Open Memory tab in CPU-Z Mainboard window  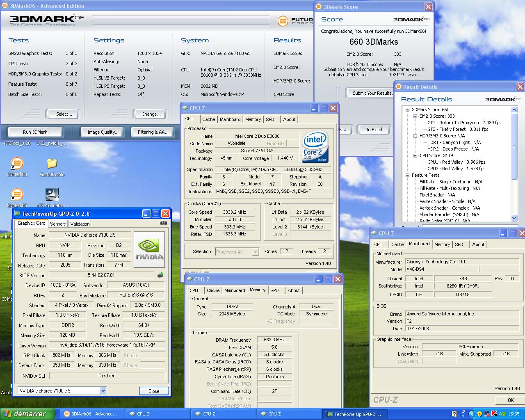(442, 244)
